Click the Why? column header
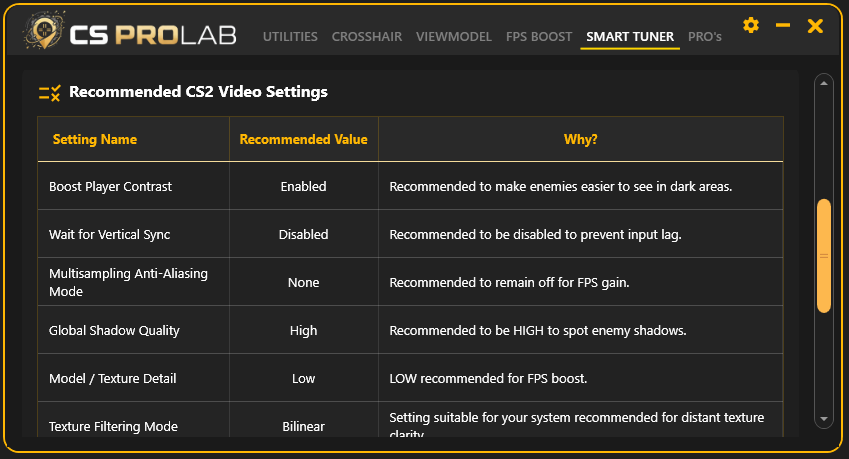The height and width of the screenshot is (459, 849). click(581, 139)
